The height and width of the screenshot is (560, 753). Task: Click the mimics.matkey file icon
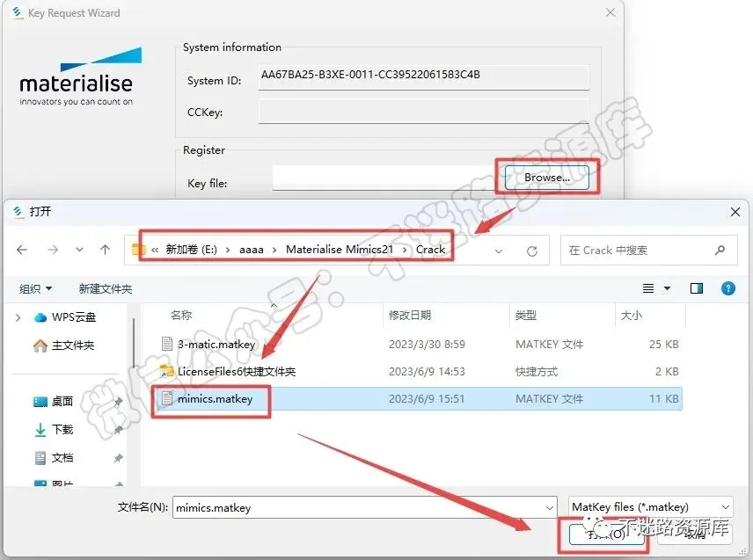tap(166, 399)
